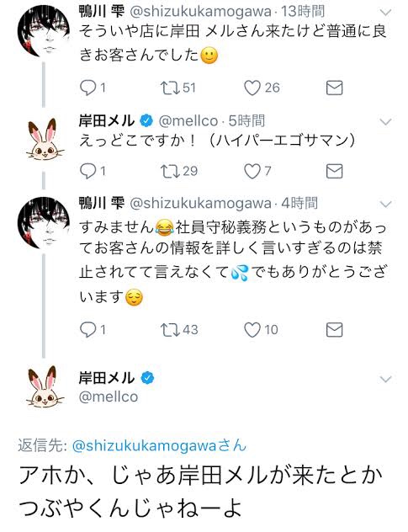Retweet the えっどこですか tweet with 29 retweets
408x532 pixels.
click(x=171, y=171)
